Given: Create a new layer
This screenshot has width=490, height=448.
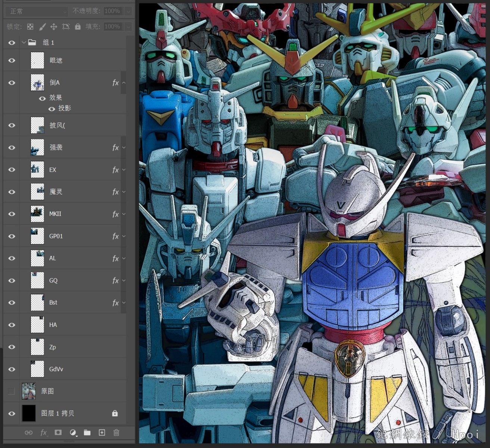Looking at the screenshot, I should [x=102, y=433].
